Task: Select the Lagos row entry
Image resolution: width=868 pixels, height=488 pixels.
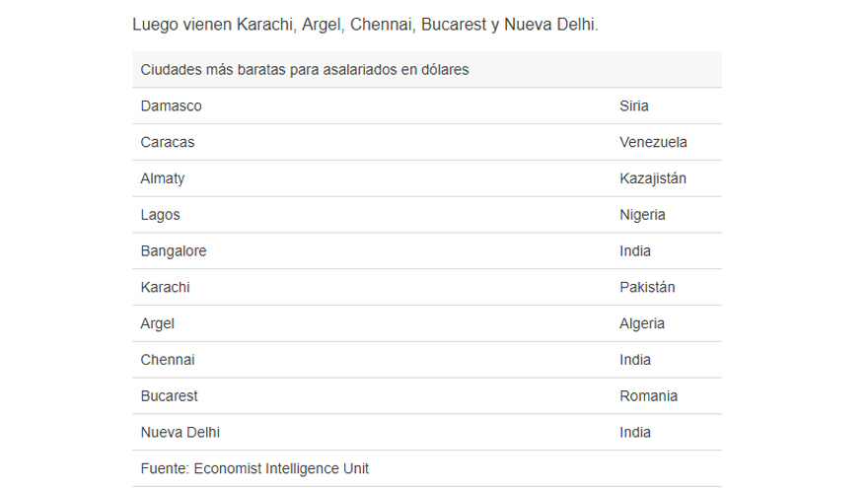Action: click(x=427, y=215)
